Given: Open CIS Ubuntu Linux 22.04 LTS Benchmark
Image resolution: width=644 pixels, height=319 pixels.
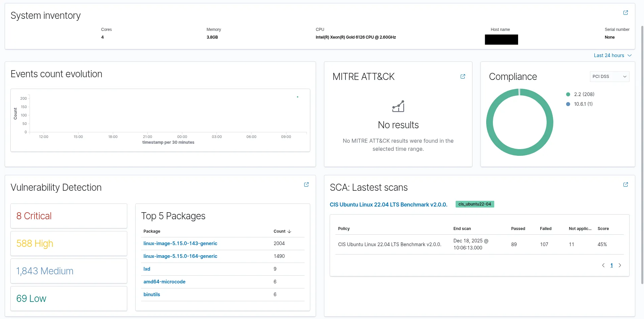Looking at the screenshot, I should point(388,204).
